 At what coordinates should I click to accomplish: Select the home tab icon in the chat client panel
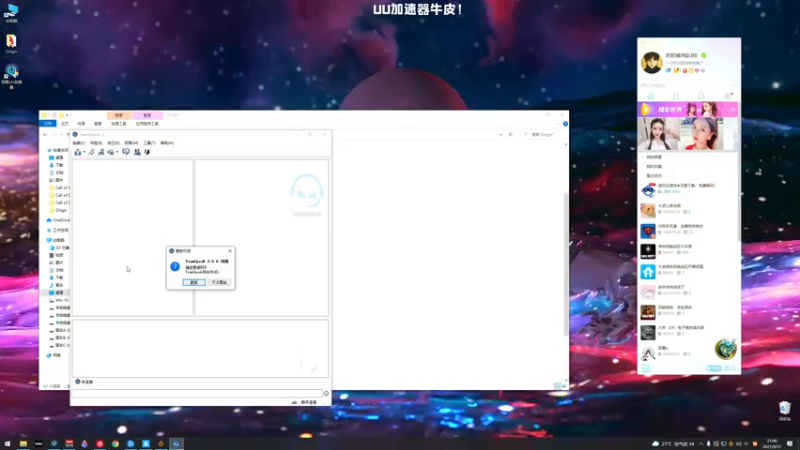[x=651, y=96]
